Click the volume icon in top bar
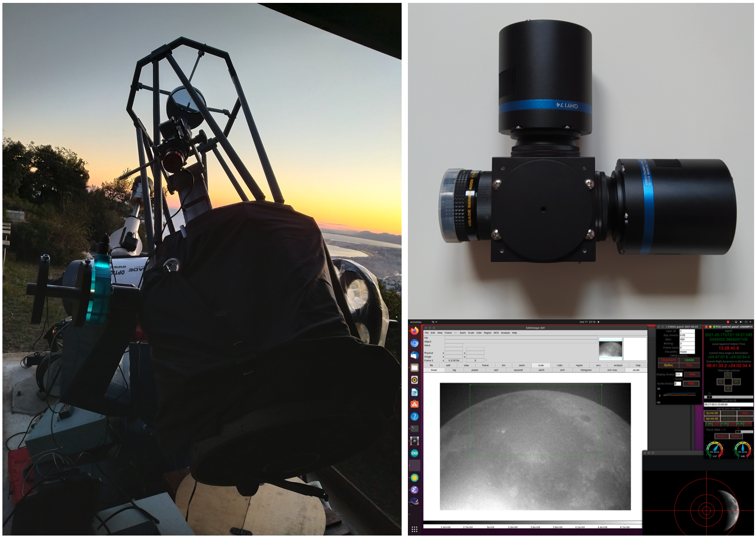The image size is (756, 537). tap(741, 322)
